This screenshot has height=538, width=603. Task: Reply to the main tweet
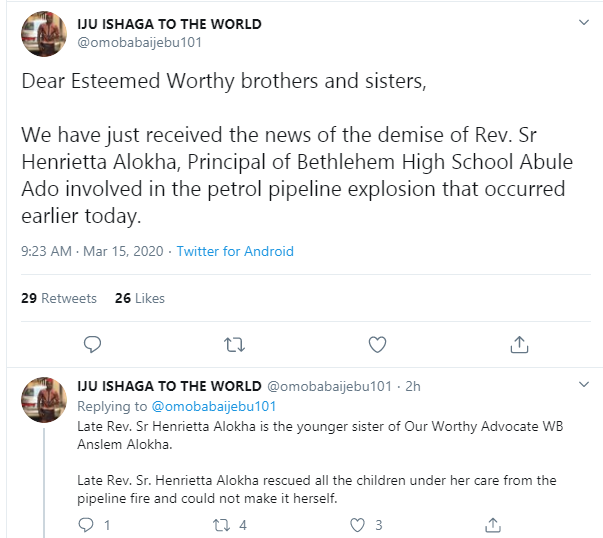click(92, 344)
